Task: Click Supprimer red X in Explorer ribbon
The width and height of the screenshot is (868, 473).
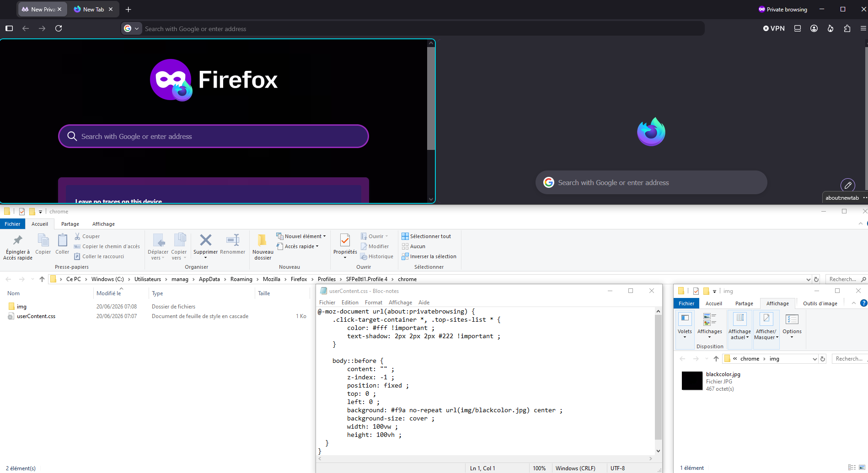Action: coord(205,246)
